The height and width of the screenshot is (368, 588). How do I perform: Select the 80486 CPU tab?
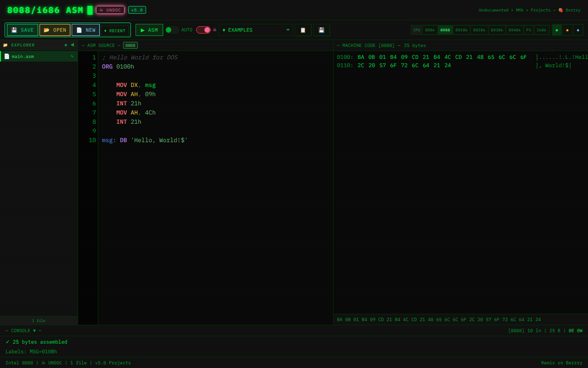[514, 30]
